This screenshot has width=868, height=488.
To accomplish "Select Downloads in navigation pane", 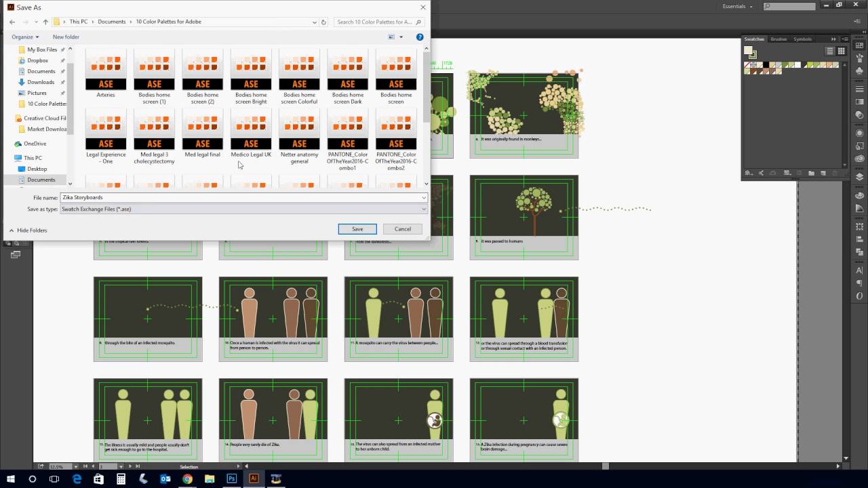I will 41,82.
